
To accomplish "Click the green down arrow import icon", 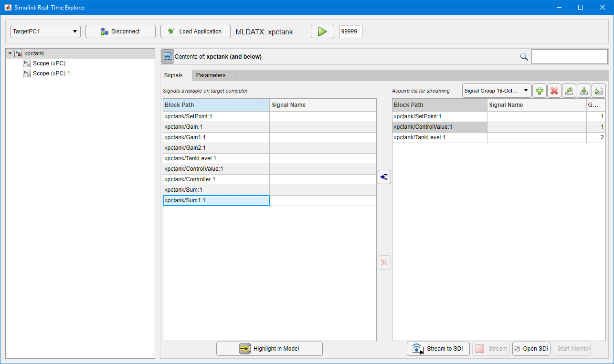I will pos(584,91).
